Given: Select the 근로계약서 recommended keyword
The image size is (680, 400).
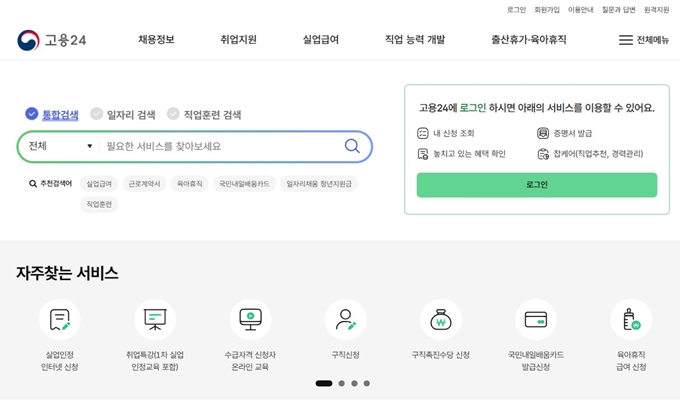Looking at the screenshot, I should point(144,184).
